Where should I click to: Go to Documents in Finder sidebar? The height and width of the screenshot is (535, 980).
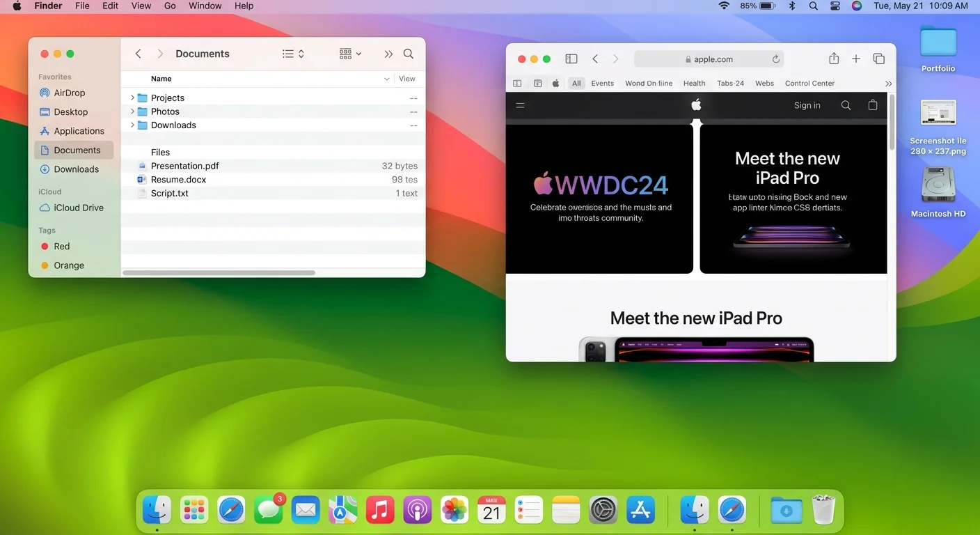click(x=74, y=150)
